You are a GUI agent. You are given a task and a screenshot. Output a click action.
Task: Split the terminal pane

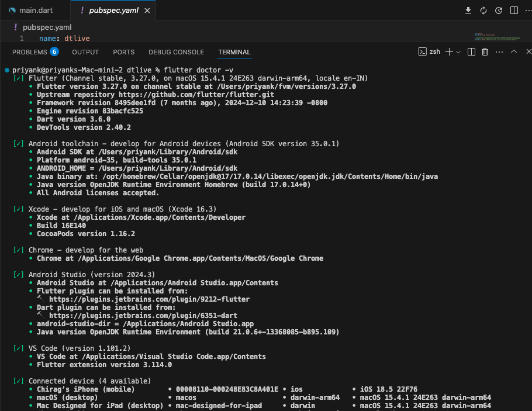pos(471,51)
